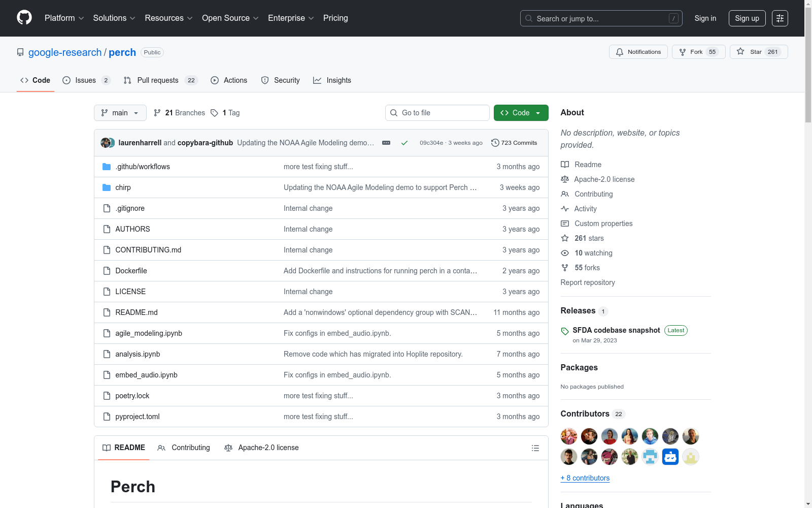This screenshot has height=508, width=812.
Task: Expand the Open Source menu
Action: [x=230, y=18]
